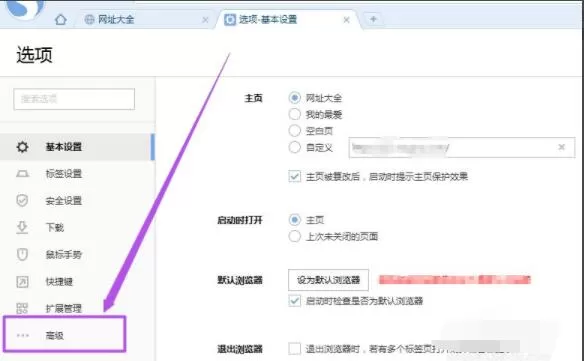Click the gear icon for 基本设置

(22, 147)
